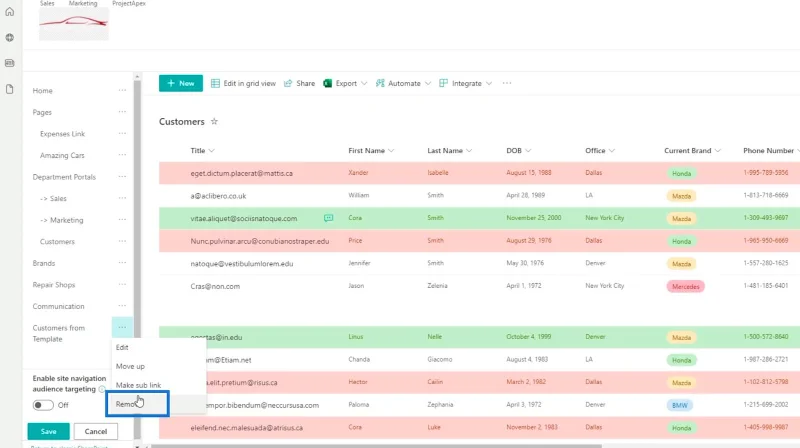Click the Share toolbar button

299,83
